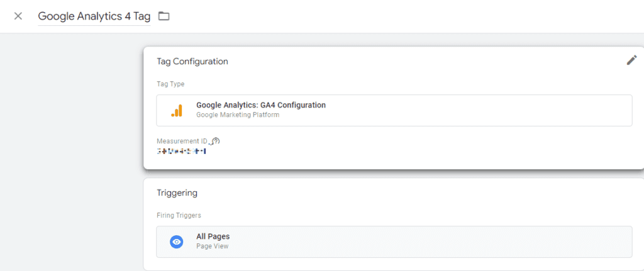Click the Tag Configuration heading
This screenshot has height=271, width=644.
pos(192,62)
